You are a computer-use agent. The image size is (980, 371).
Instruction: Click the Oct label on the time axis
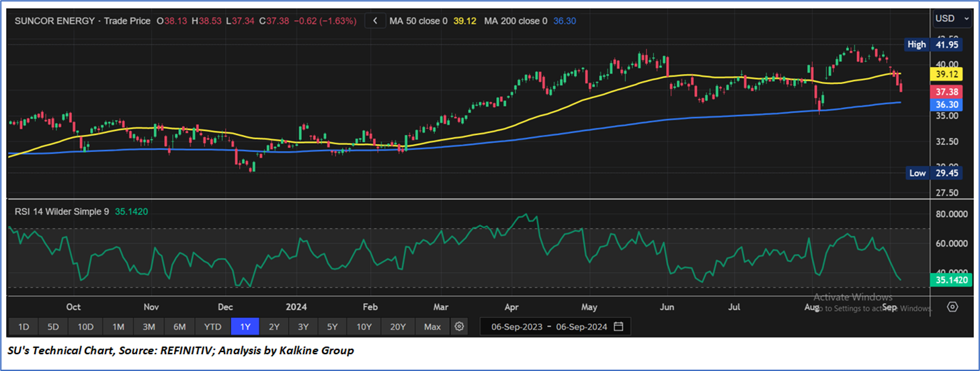coord(73,307)
